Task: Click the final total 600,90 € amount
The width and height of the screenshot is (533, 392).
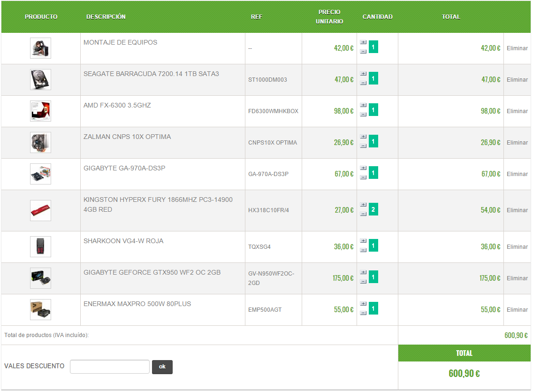Action: [464, 374]
